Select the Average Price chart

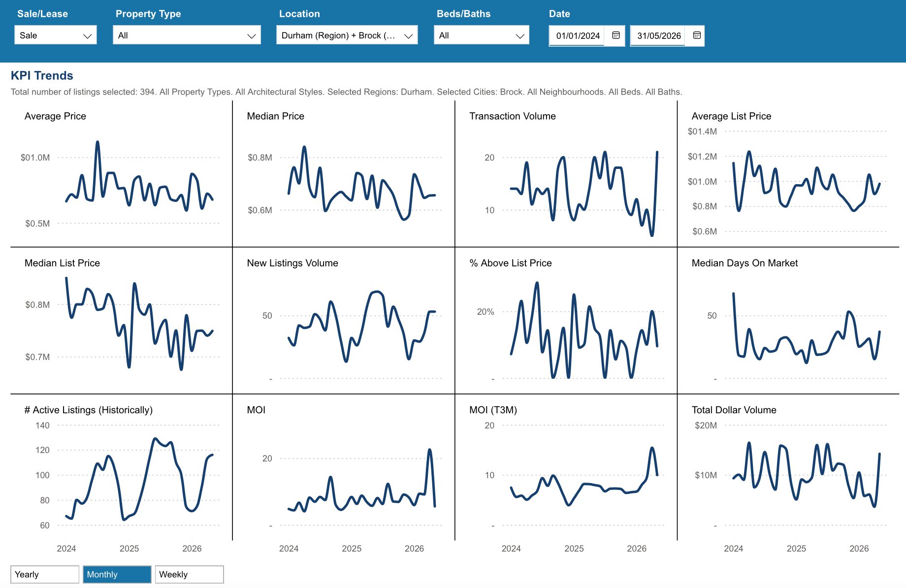[x=121, y=173]
